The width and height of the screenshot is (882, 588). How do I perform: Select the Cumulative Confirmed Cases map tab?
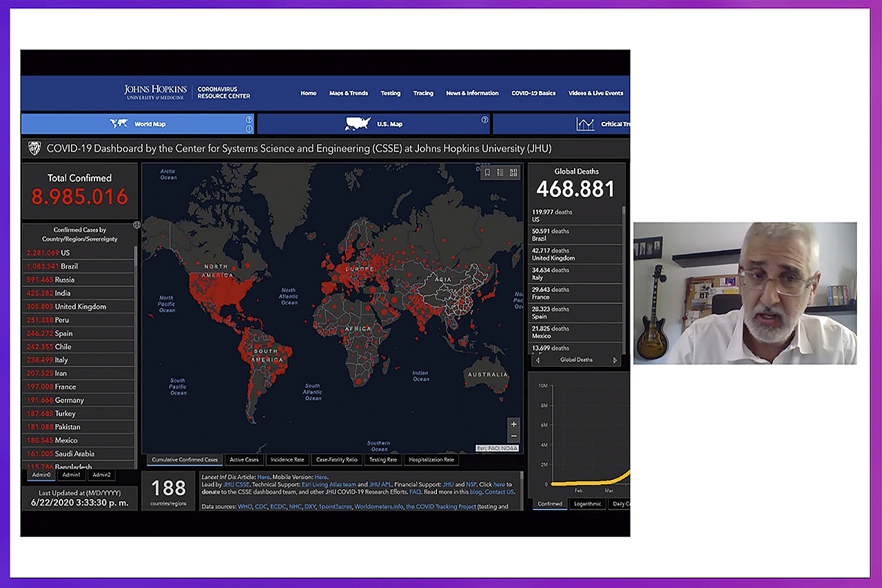[185, 459]
